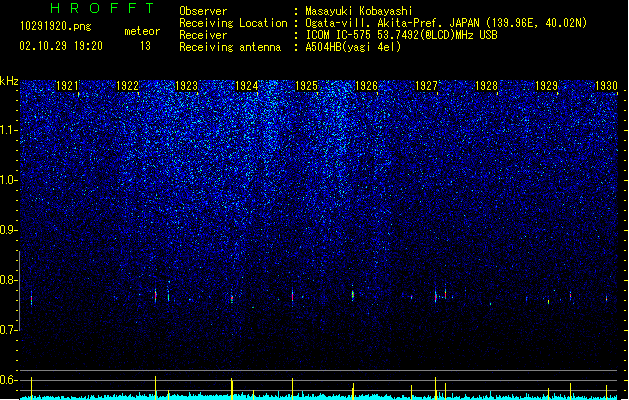Screen dimensions: 629x400
Task: Click the 1.1 frequency axis label
Action: (x=9, y=130)
